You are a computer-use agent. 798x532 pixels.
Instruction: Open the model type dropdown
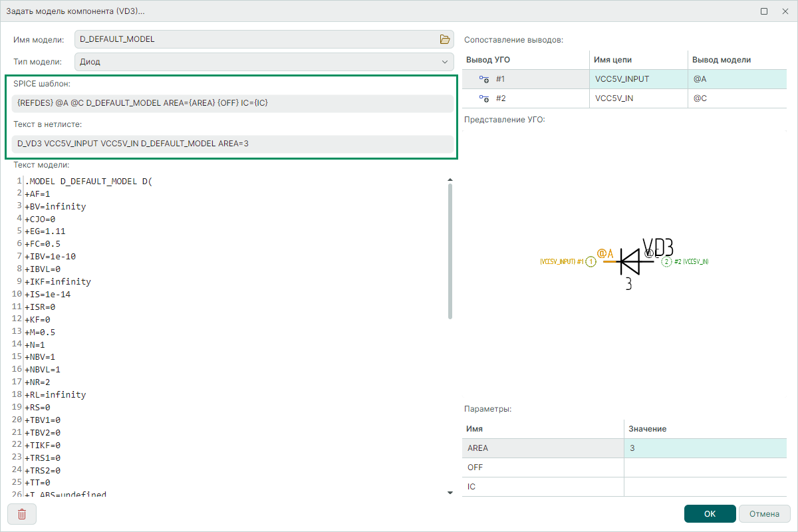click(265, 62)
